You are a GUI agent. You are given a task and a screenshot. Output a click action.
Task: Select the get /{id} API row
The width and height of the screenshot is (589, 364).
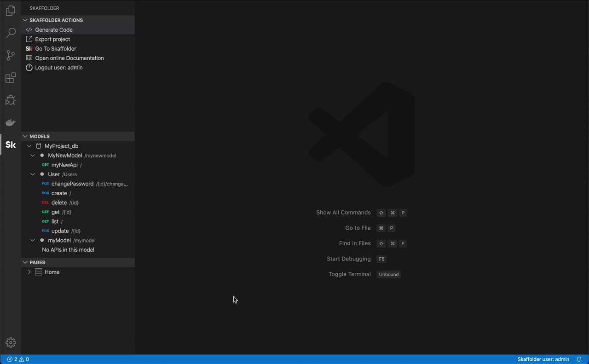[x=78, y=212]
